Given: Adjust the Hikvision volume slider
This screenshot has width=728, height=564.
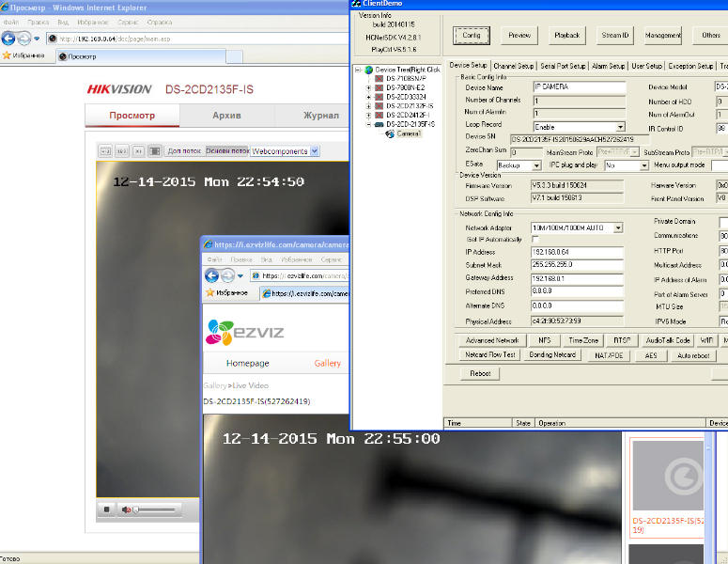Looking at the screenshot, I should 155,510.
